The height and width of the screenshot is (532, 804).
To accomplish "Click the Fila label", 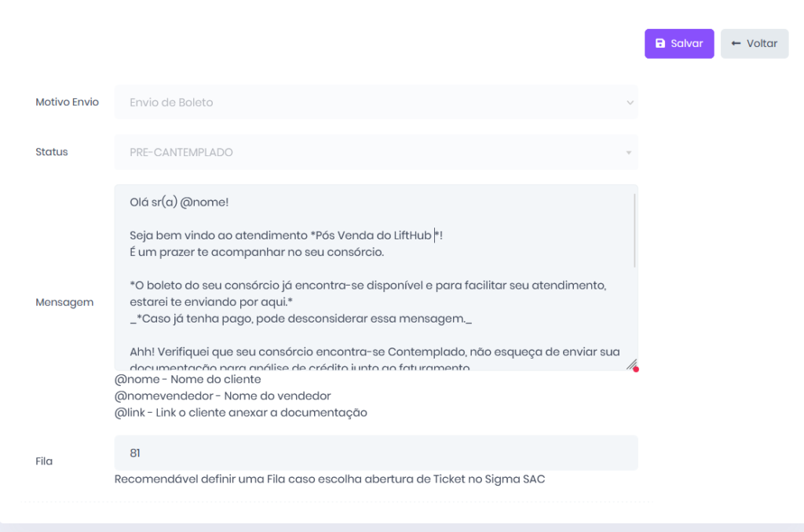I will click(x=44, y=461).
